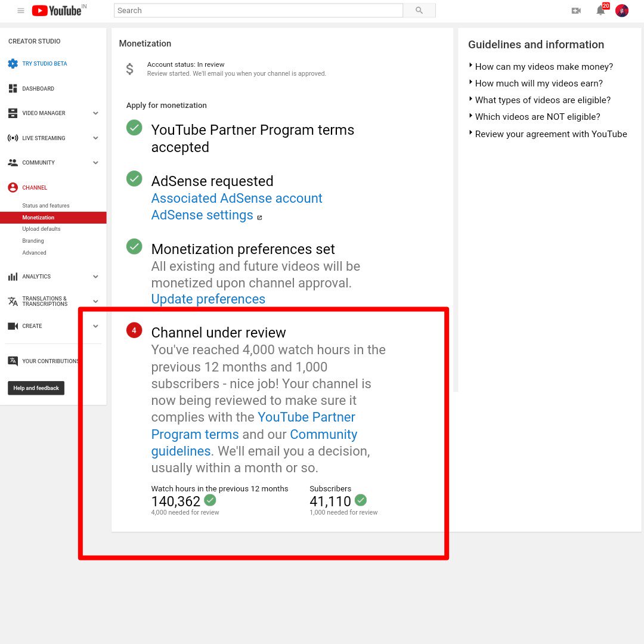Expand the Video Manager chevron
Viewport: 644px width, 644px height.
[x=95, y=113]
